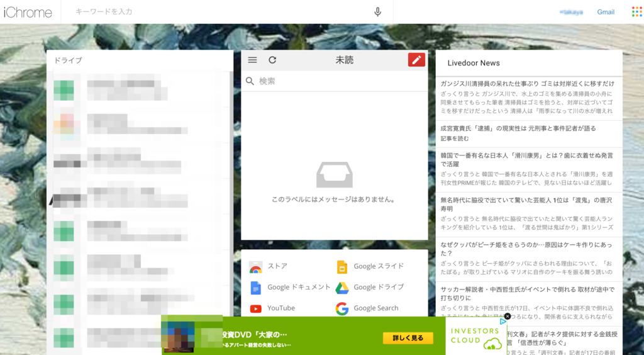The image size is (644, 355).
Task: Click the ドライブ widget title
Action: [68, 60]
